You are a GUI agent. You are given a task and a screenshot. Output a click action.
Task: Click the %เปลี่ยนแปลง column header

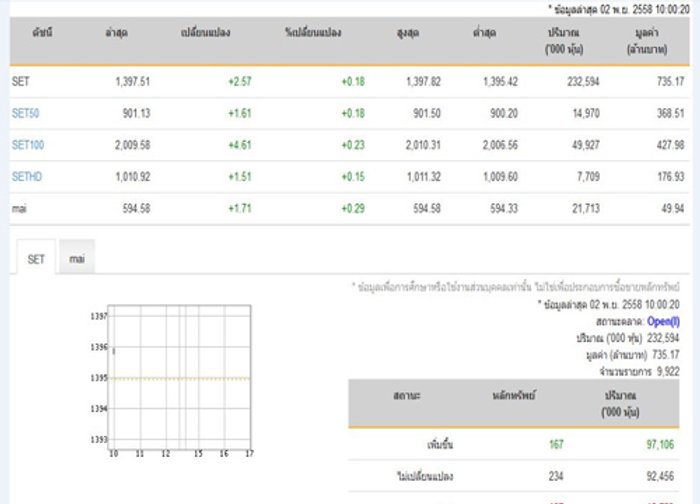tap(313, 33)
